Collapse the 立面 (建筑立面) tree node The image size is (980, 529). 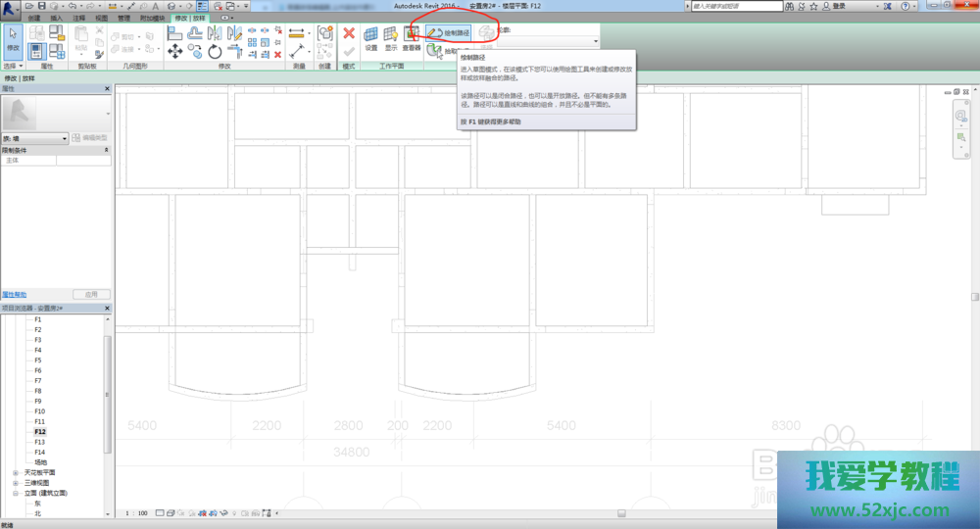(x=15, y=493)
